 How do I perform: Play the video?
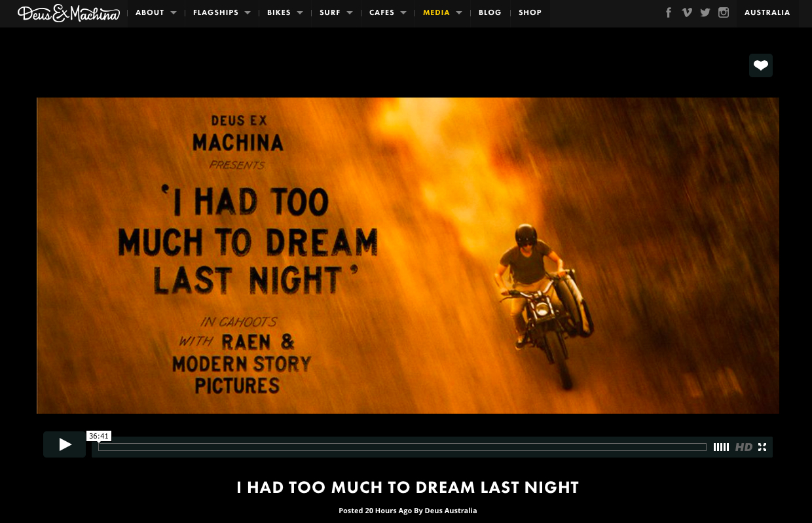coord(64,444)
